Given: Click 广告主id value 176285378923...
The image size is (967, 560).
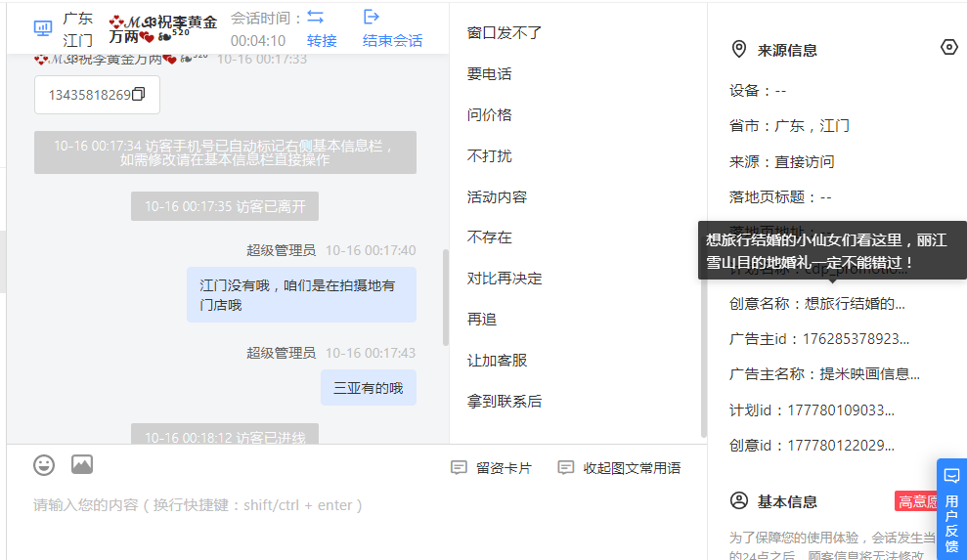Looking at the screenshot, I should pyautogui.click(x=856, y=338).
